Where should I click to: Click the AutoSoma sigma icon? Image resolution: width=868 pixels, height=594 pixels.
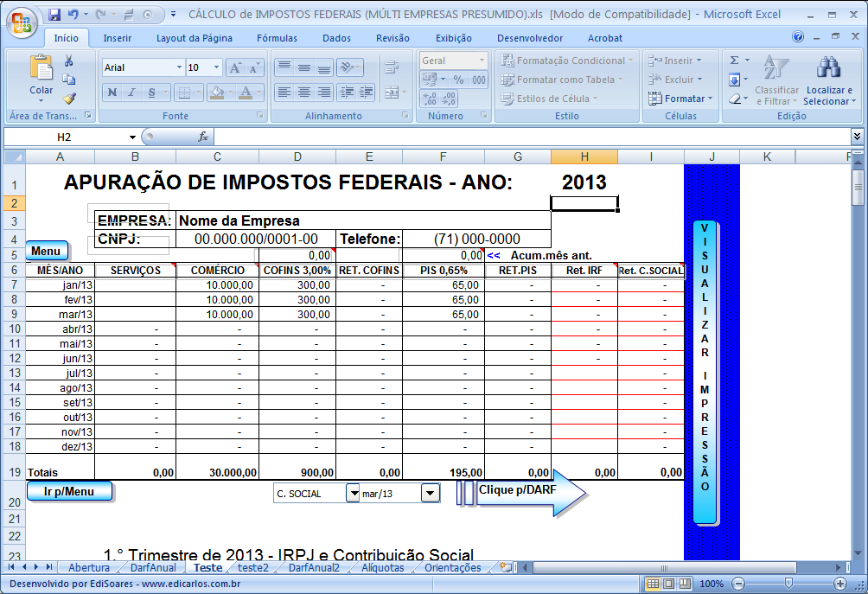pos(735,59)
